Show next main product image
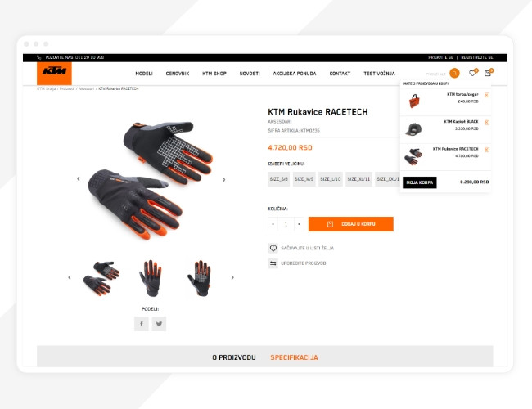The width and height of the screenshot is (532, 409). click(x=224, y=179)
